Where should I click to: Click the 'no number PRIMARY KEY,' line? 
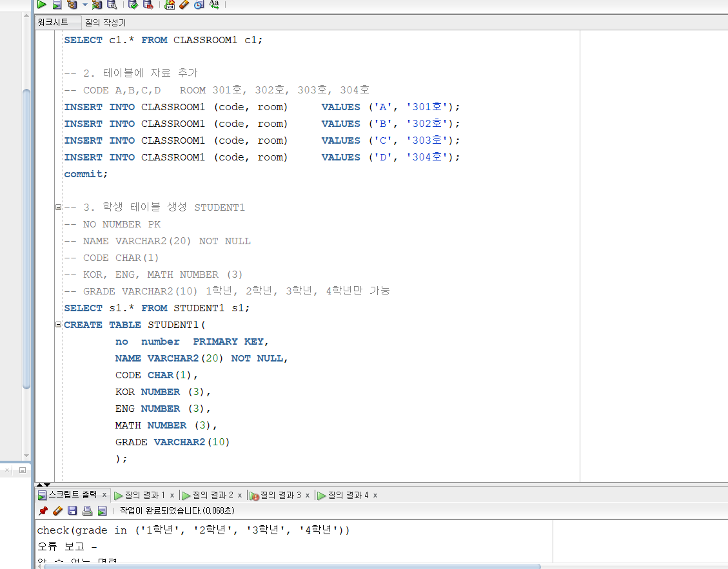(x=192, y=342)
